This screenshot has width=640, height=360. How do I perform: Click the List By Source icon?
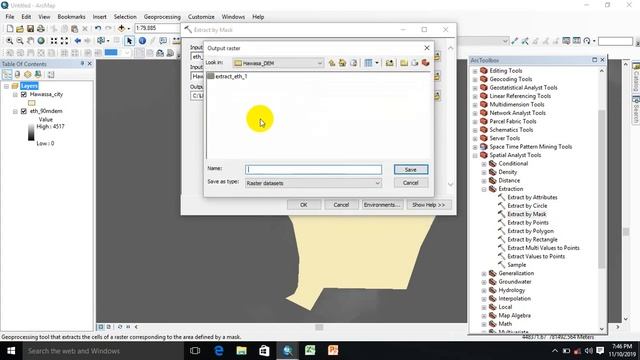[x=17, y=75]
